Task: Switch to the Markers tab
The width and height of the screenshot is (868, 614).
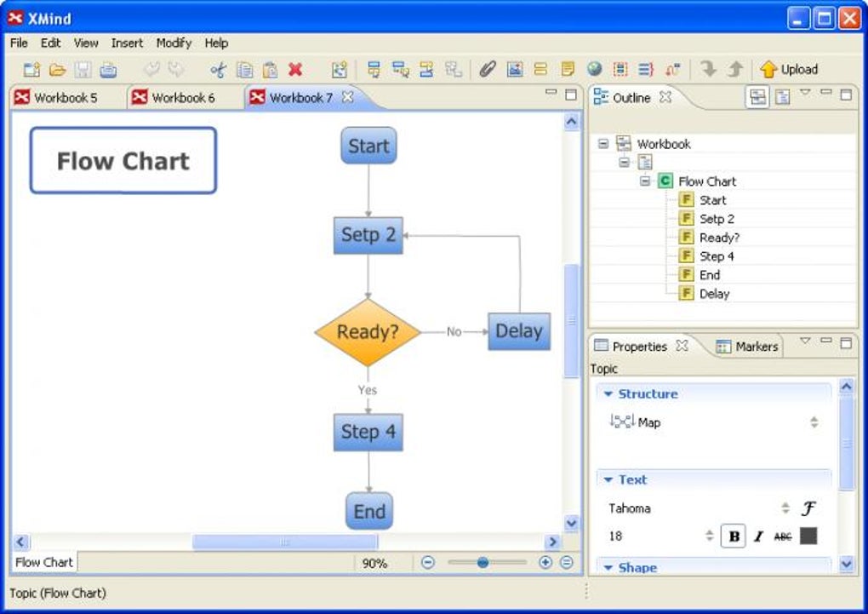Action: [x=747, y=347]
